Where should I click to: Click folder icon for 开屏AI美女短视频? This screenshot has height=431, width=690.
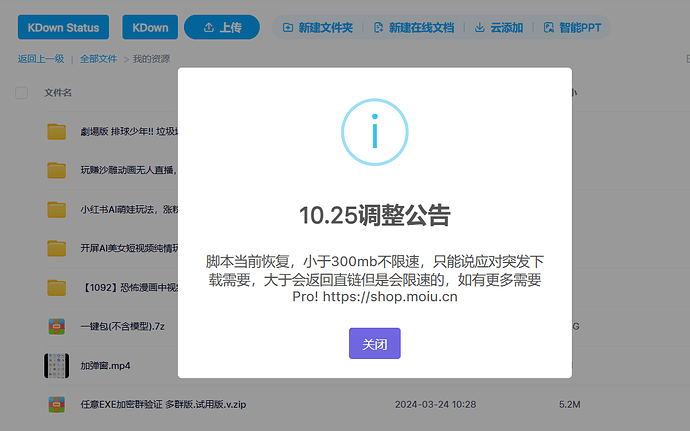pos(57,248)
